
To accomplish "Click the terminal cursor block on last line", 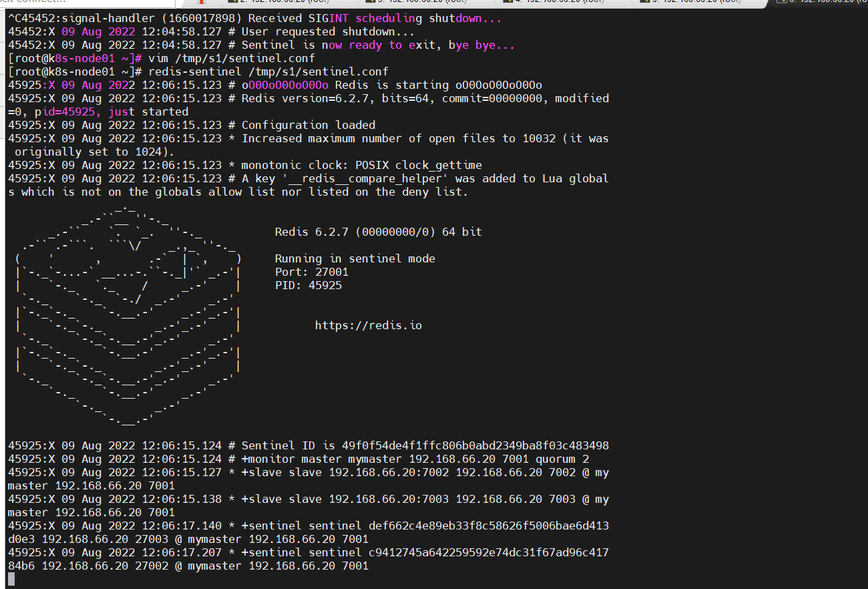I will click(11, 579).
